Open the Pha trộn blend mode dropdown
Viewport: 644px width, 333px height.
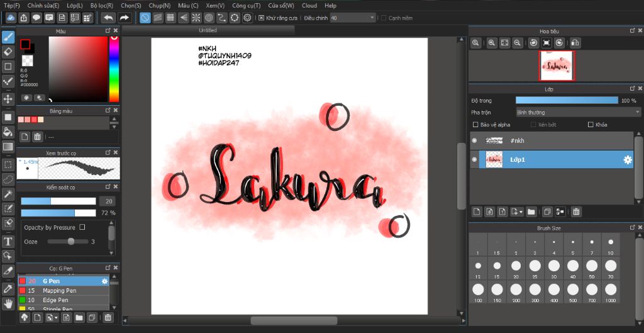(579, 112)
